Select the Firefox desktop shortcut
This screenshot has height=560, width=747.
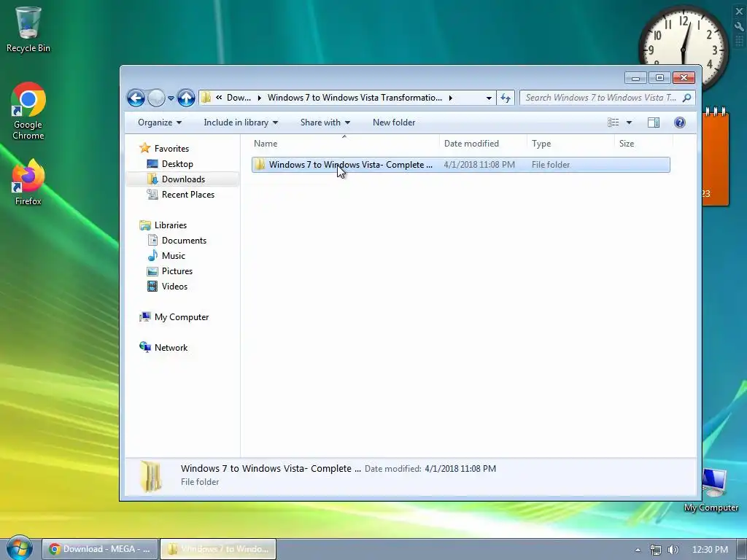coord(28,182)
